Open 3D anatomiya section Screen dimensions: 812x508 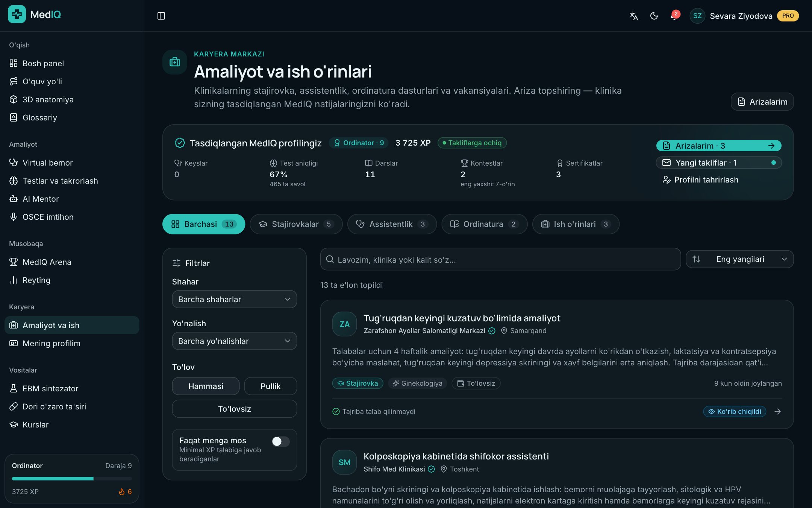pos(72,99)
